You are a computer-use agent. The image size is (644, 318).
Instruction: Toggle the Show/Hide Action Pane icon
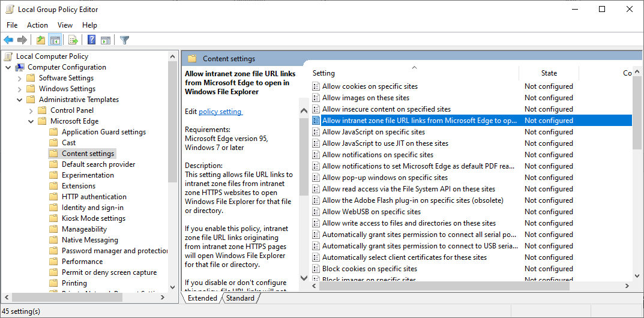(x=106, y=40)
